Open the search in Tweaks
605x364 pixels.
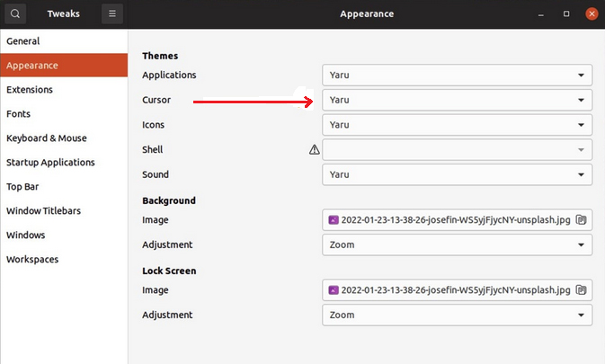tap(15, 13)
